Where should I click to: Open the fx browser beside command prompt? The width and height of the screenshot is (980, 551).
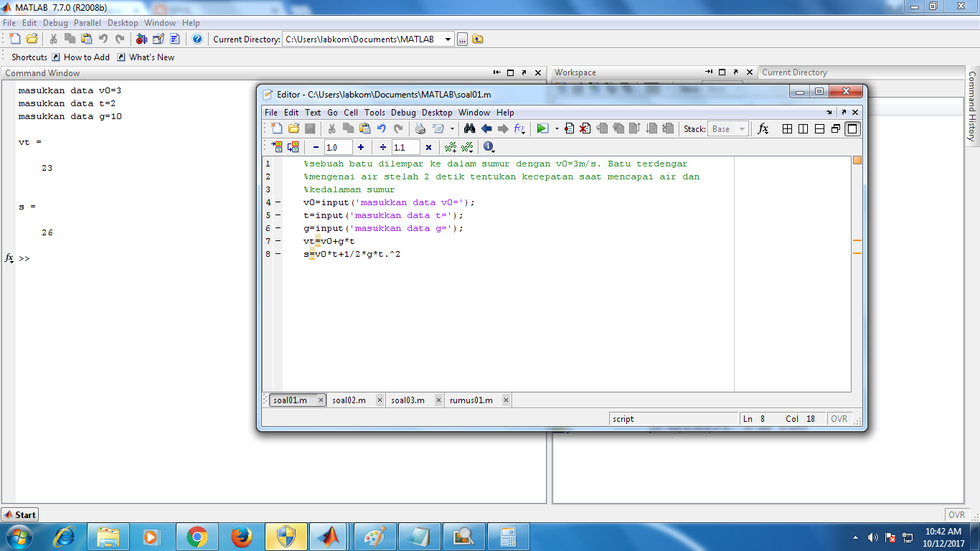9,258
